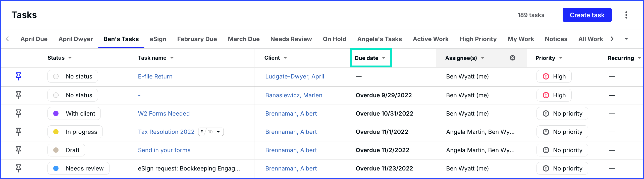Change the With client status

(x=74, y=113)
